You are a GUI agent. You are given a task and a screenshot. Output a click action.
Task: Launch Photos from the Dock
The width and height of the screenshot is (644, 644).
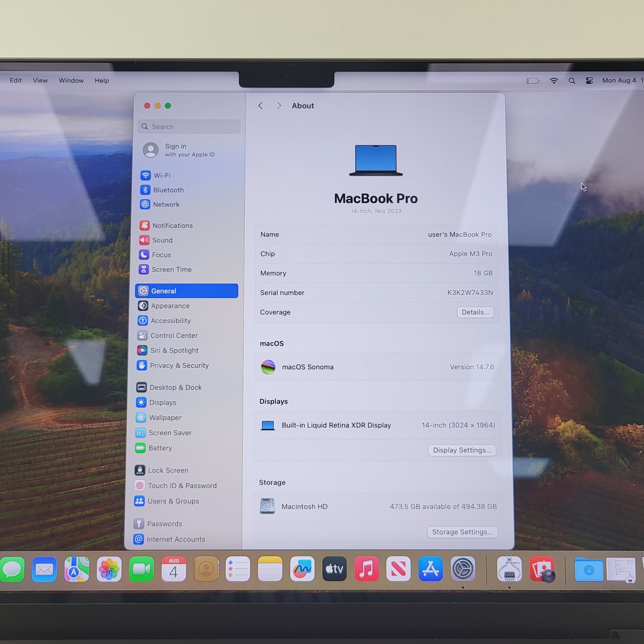pyautogui.click(x=109, y=570)
